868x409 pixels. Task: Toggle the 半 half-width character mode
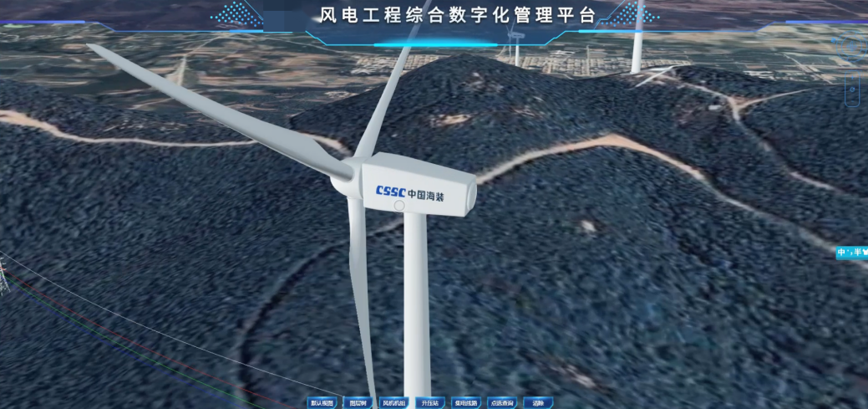pyautogui.click(x=857, y=253)
